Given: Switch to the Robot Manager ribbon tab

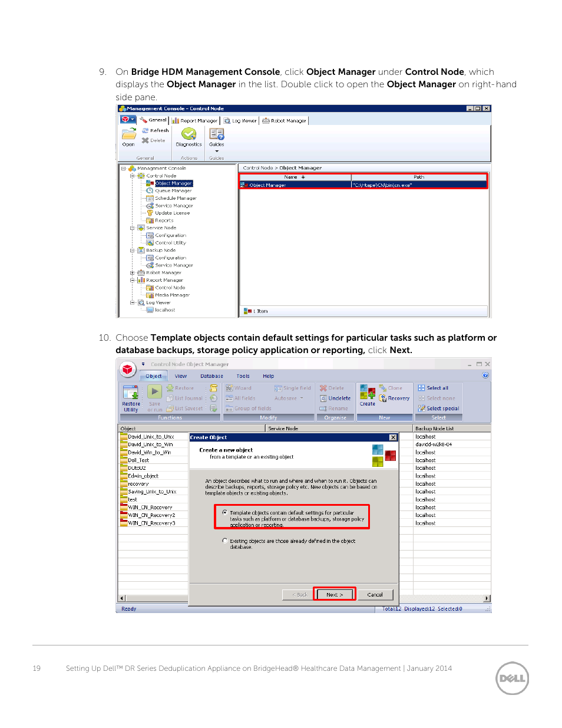Looking at the screenshot, I should pyautogui.click(x=285, y=121).
